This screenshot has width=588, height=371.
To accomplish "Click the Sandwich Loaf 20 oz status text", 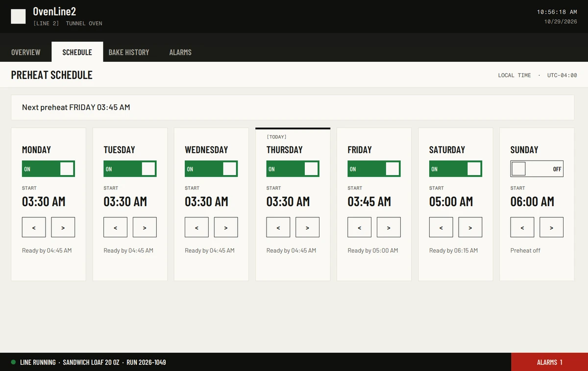I will point(92,362).
